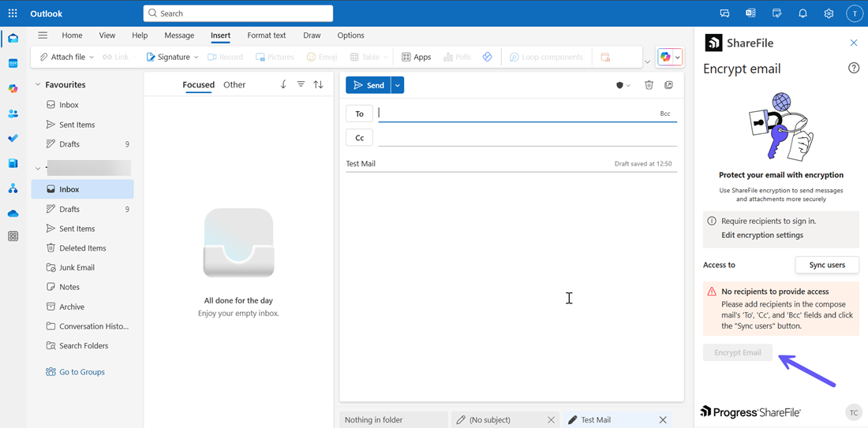Click the Sync users button

[827, 265]
